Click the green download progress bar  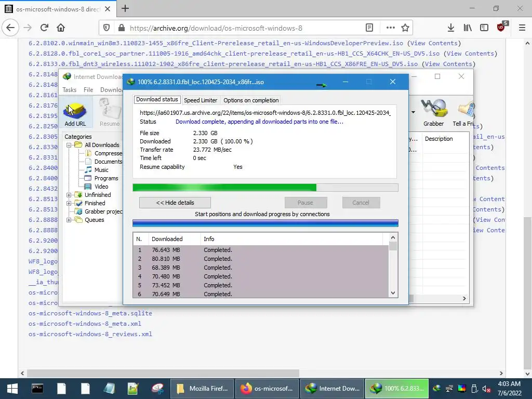265,188
